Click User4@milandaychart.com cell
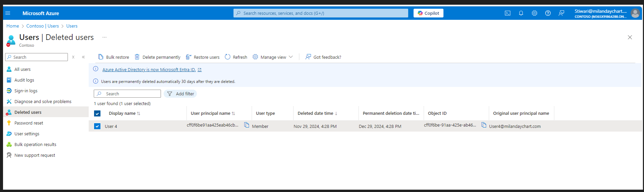The image size is (644, 192). 515,127
